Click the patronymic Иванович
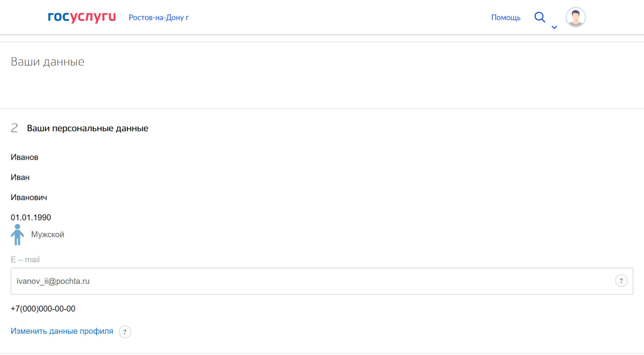The image size is (644, 355). tap(29, 197)
